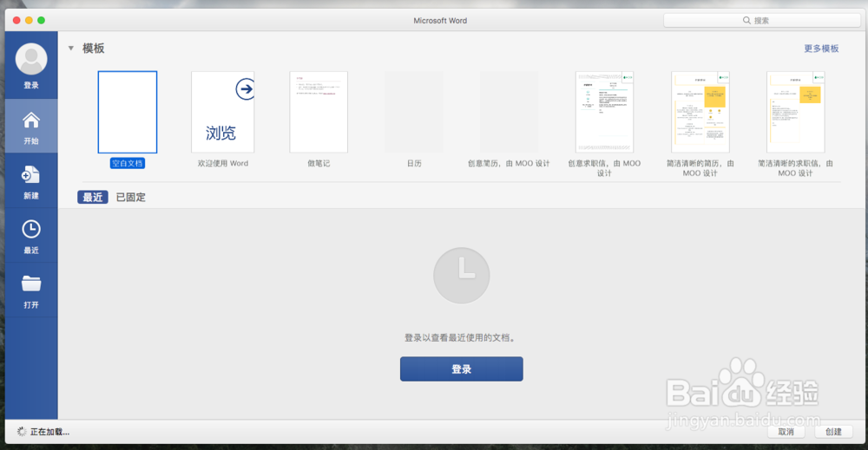Select the 空白文档 blank document thumbnail
Screen dimensions: 868x450
(128, 112)
